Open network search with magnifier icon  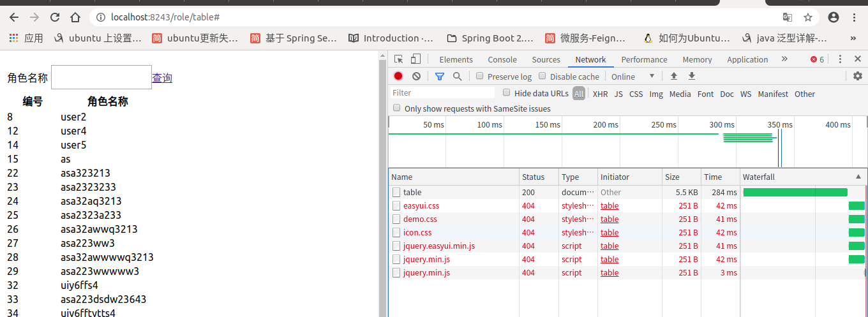tap(457, 76)
